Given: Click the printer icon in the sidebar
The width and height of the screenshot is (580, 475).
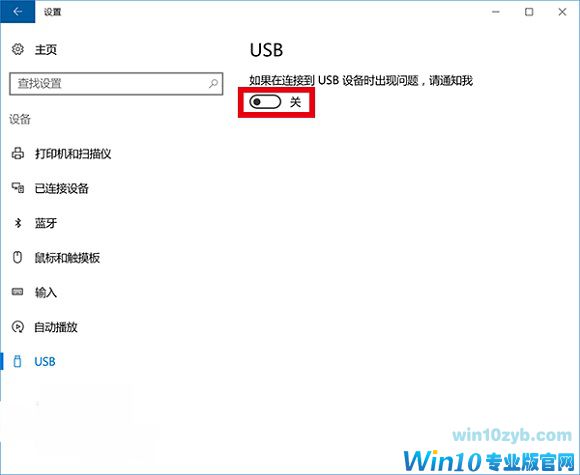Looking at the screenshot, I should click(x=17, y=153).
